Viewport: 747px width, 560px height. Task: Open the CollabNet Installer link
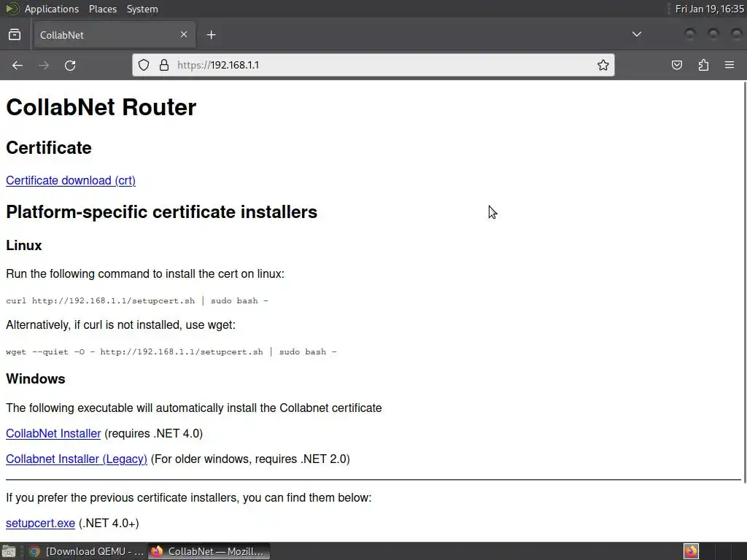[53, 433]
